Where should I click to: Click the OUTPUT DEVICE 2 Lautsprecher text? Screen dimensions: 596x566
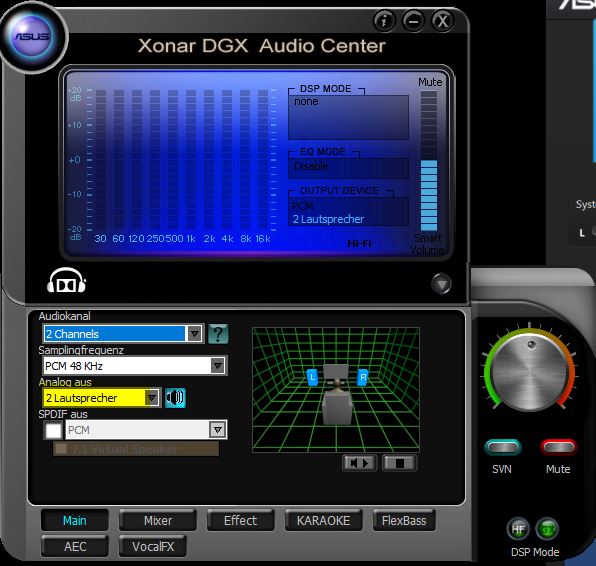[328, 219]
